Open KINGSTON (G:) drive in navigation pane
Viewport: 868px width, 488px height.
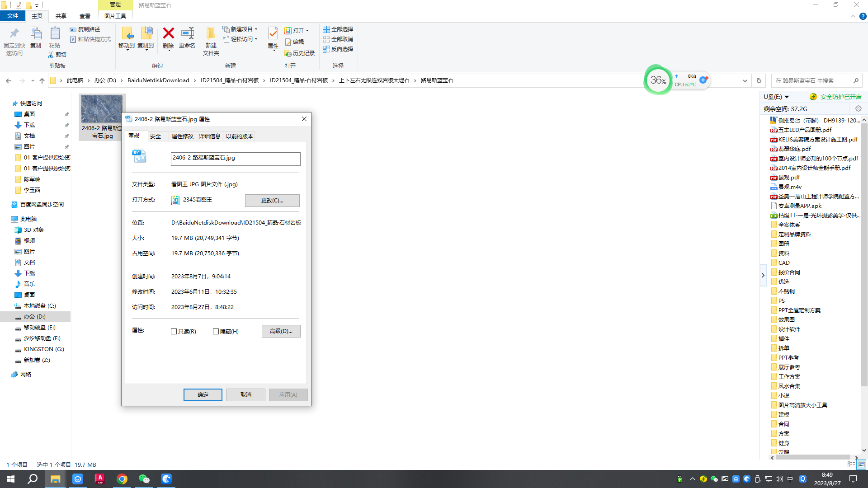pyautogui.click(x=44, y=349)
